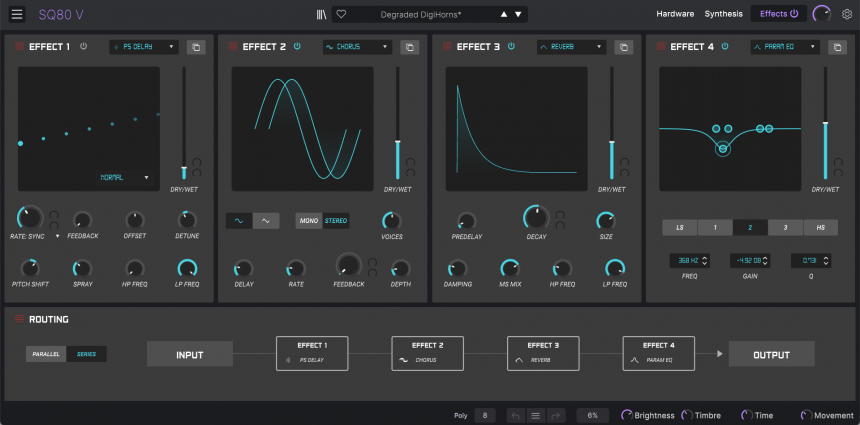Open the NORMAL delay mode dropdown
The image size is (860, 425).
click(x=125, y=178)
